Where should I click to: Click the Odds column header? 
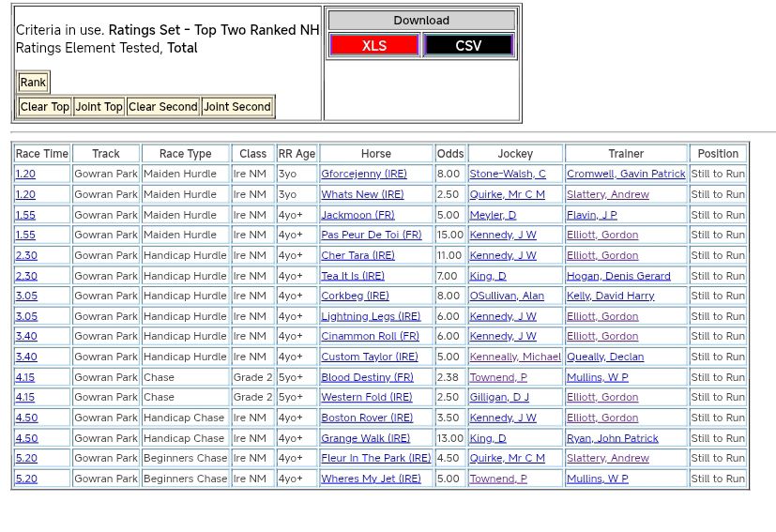(x=450, y=154)
